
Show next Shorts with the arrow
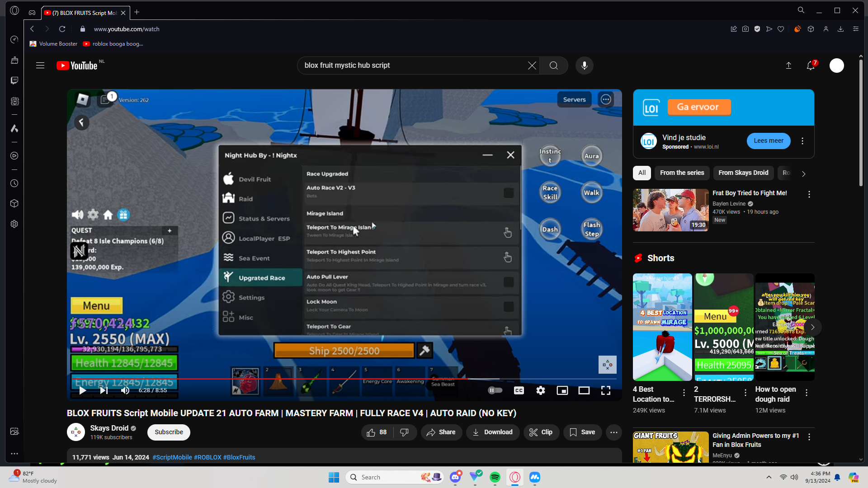pyautogui.click(x=813, y=327)
